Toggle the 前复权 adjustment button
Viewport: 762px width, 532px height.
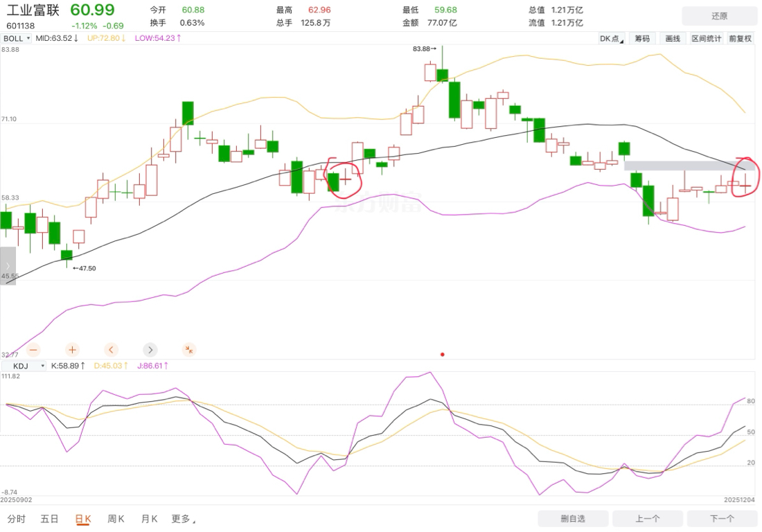tap(740, 38)
